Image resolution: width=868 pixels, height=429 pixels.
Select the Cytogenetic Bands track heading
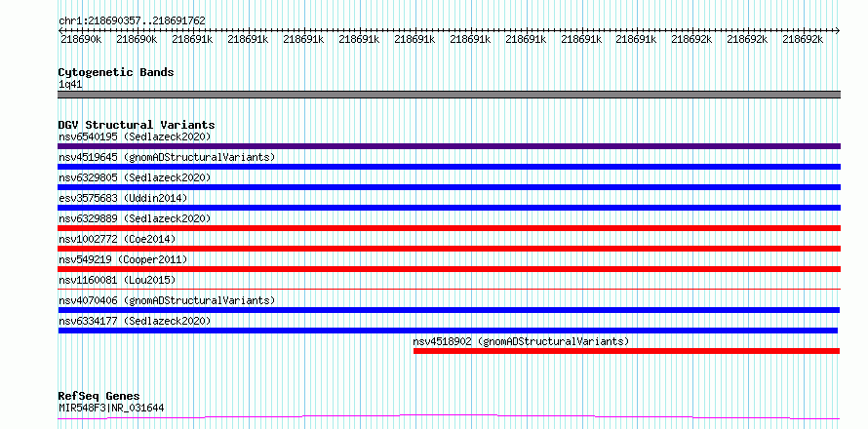tap(116, 72)
